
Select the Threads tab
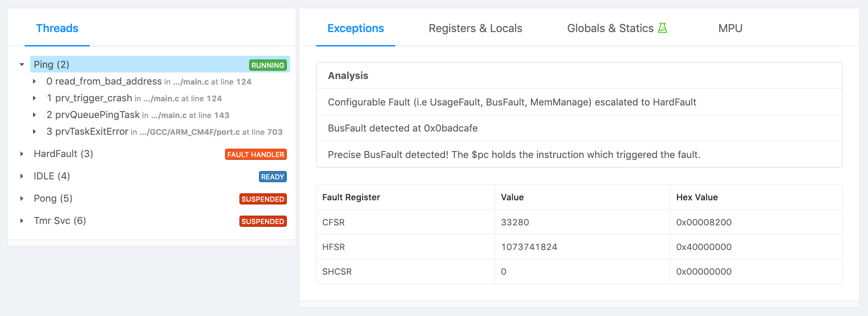coord(57,28)
